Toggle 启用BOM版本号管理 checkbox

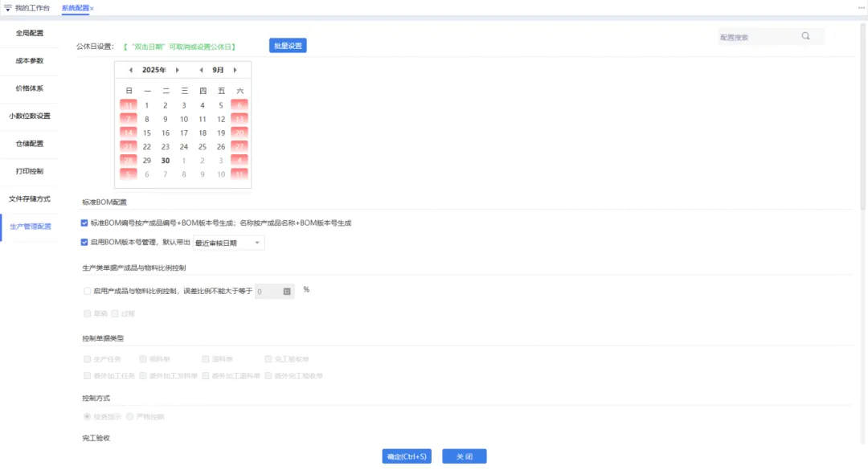point(85,242)
